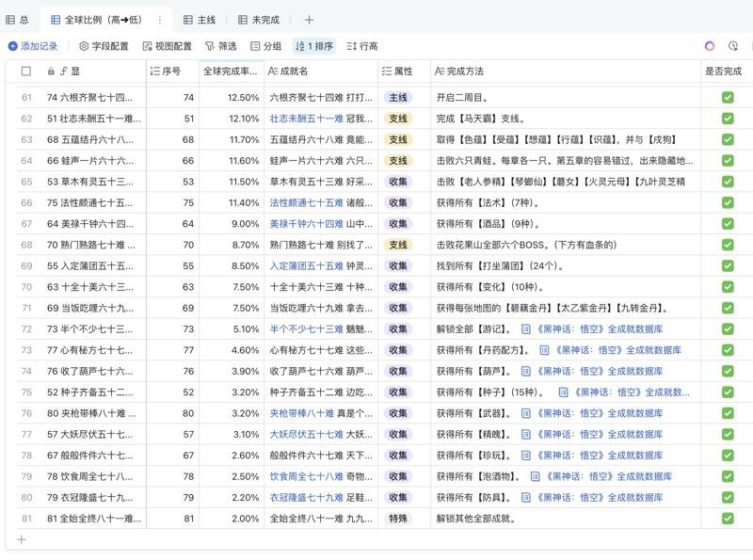The width and height of the screenshot is (753, 560).
Task: Uncheck 是否完成 for 全始全终八十一难 row
Action: pyautogui.click(x=728, y=519)
